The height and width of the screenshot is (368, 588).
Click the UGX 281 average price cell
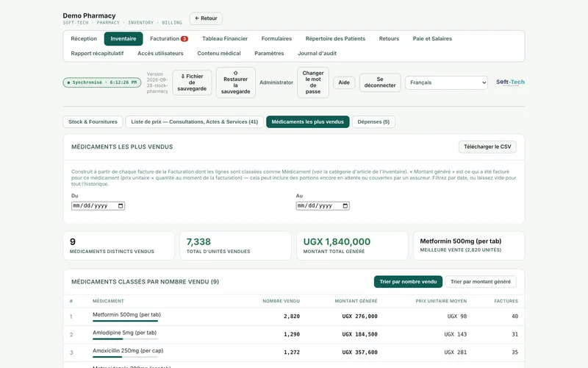(455, 353)
